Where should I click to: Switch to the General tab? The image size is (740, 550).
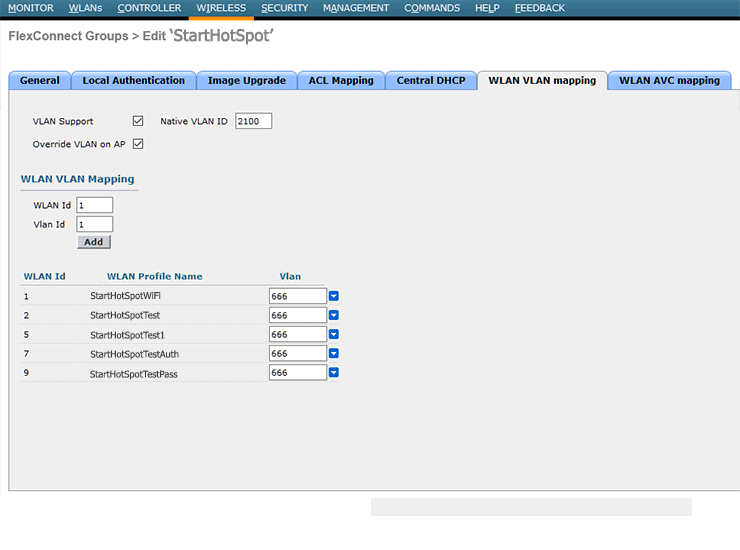40,81
